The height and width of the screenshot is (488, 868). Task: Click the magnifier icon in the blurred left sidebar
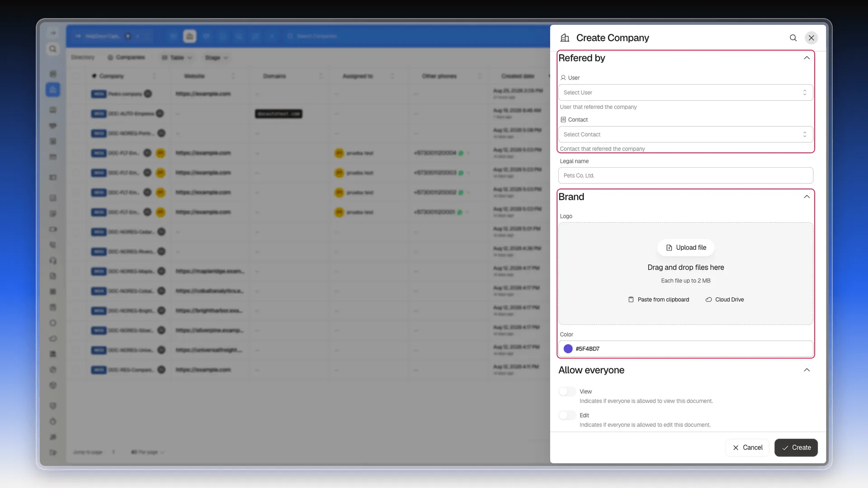coord(53,49)
